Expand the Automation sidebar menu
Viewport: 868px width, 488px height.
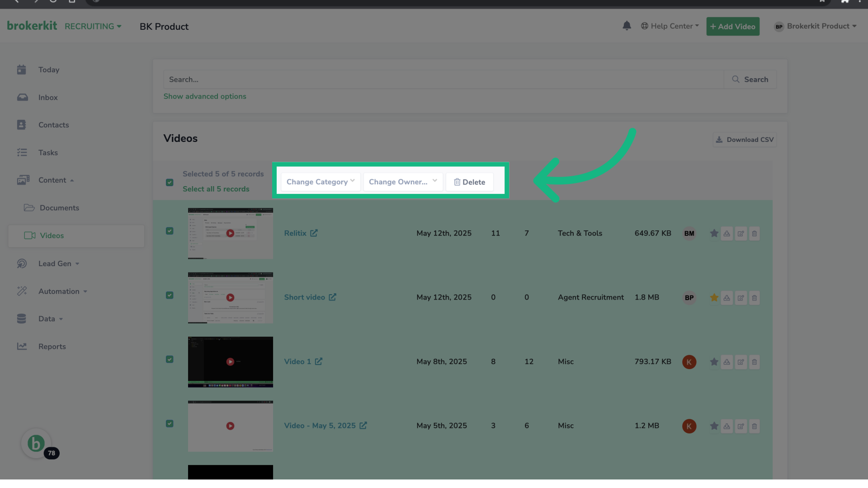click(x=62, y=291)
